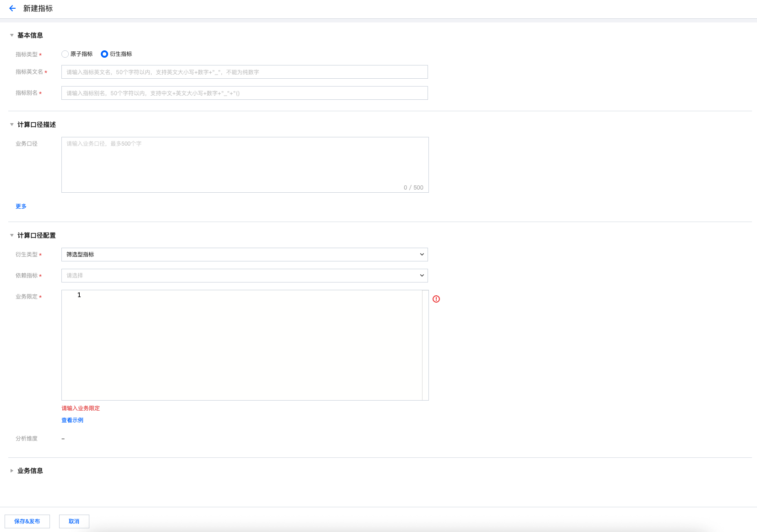Screen dimensions: 757x532
Task: Open the 依赖指标 dropdown
Action: point(245,276)
